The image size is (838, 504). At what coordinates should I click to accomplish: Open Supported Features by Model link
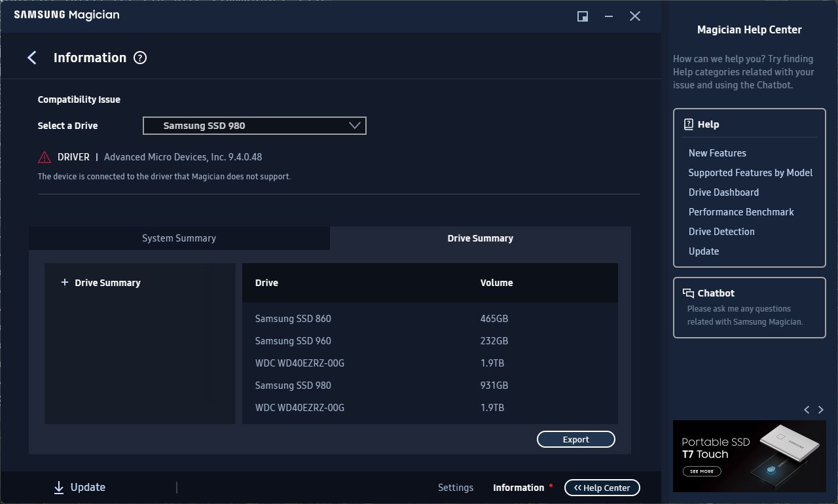pyautogui.click(x=751, y=173)
